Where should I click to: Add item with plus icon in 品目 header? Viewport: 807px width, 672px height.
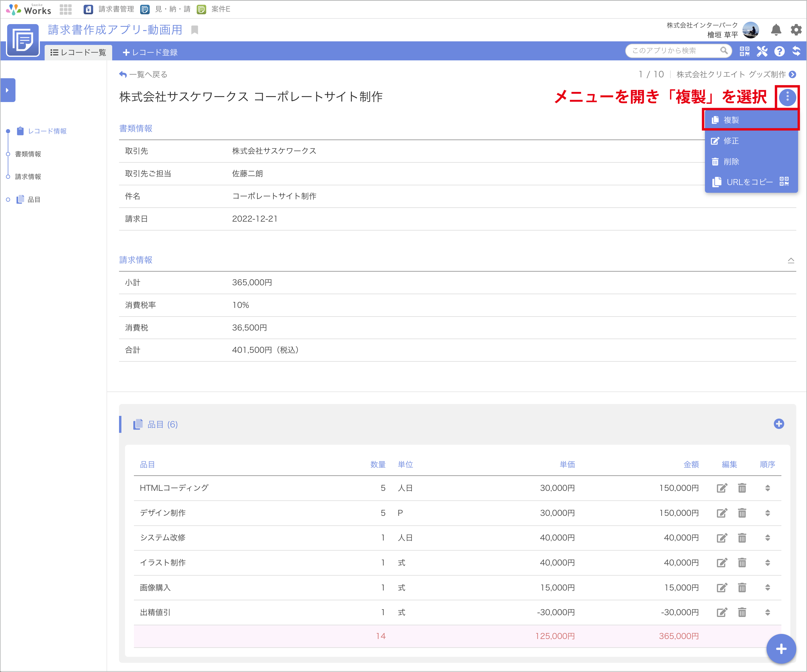779,424
